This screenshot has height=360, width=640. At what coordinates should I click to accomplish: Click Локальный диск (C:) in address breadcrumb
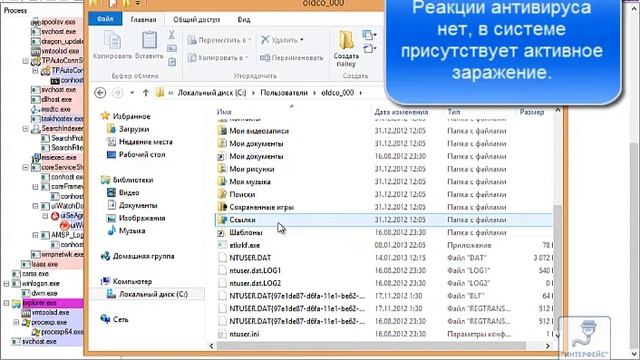coord(212,93)
